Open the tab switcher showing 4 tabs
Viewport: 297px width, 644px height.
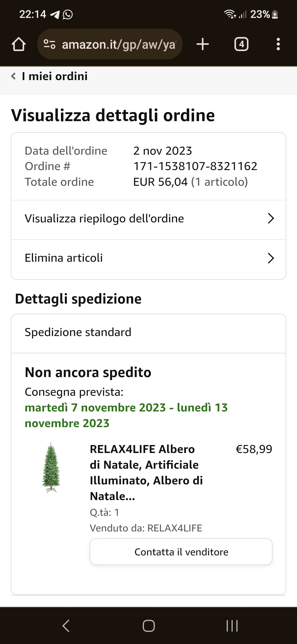click(x=241, y=44)
